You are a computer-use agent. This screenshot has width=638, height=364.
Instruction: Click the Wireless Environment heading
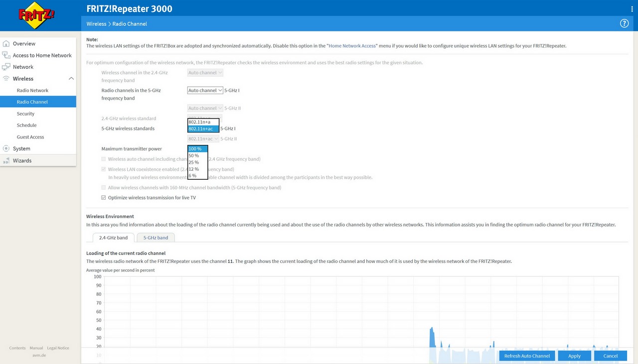pyautogui.click(x=110, y=216)
